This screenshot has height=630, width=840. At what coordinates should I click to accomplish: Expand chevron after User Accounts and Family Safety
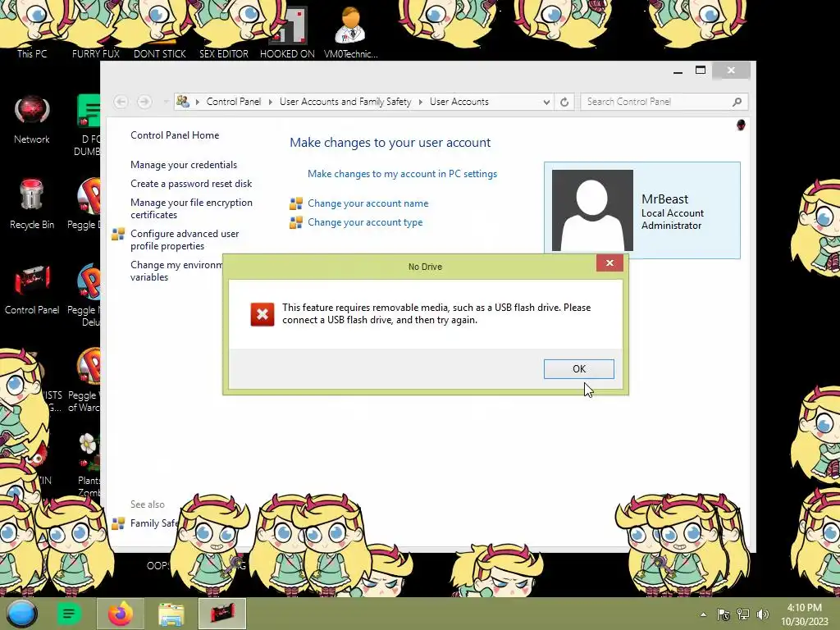[421, 102]
